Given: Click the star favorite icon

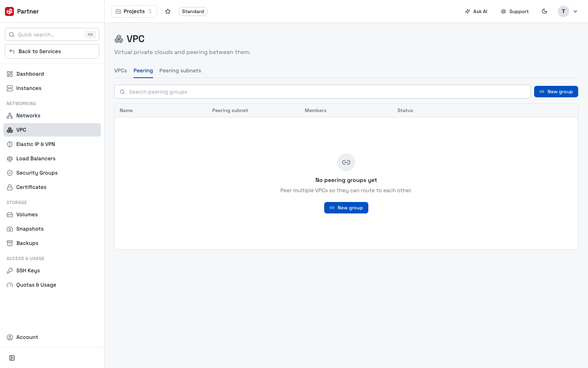Looking at the screenshot, I should pyautogui.click(x=168, y=11).
